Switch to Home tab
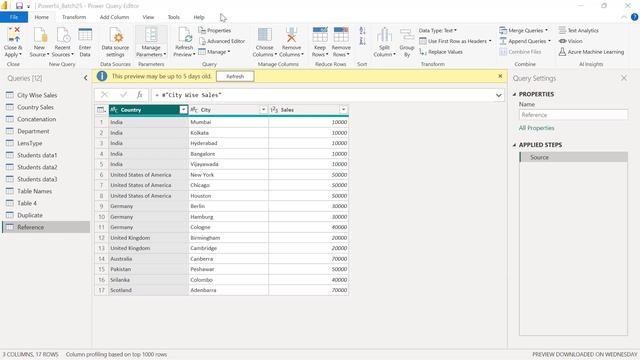The image size is (640, 360). point(42,17)
